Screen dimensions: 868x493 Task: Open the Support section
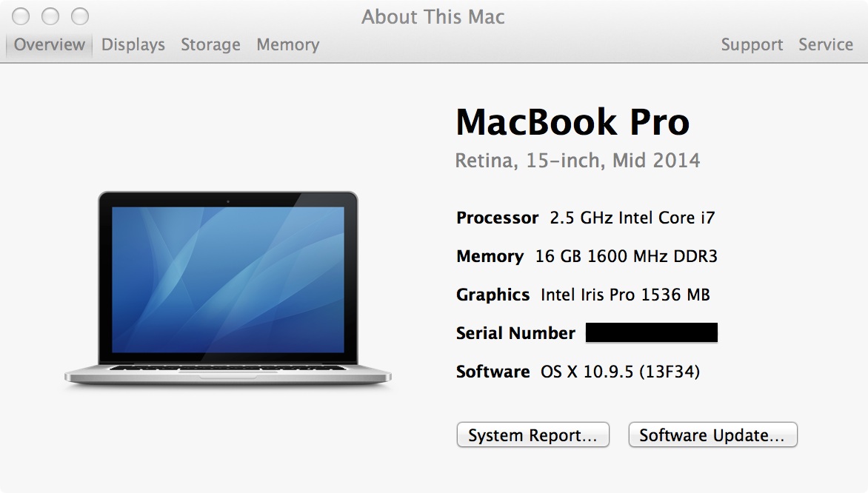[x=752, y=44]
